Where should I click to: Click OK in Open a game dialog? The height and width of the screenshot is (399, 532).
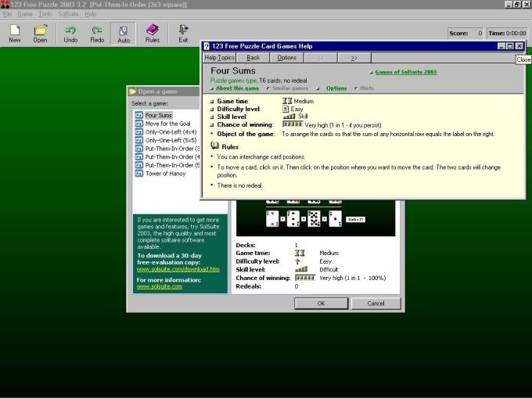pos(321,304)
